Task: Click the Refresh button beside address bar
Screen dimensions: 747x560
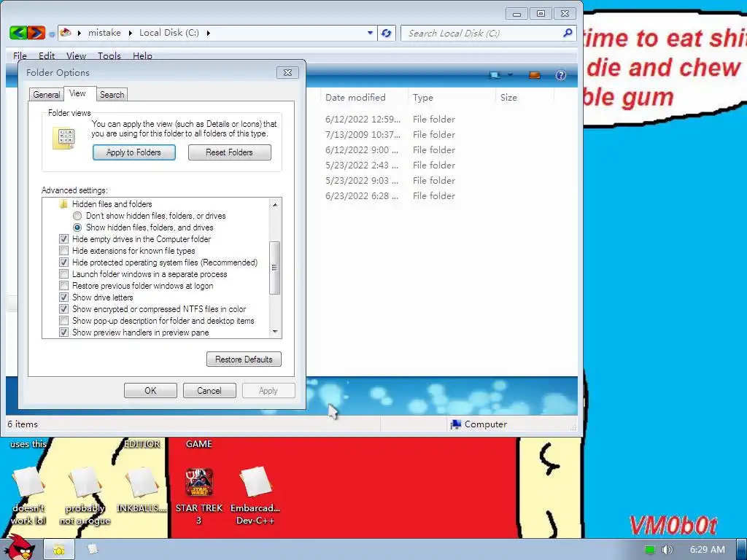Action: (387, 34)
